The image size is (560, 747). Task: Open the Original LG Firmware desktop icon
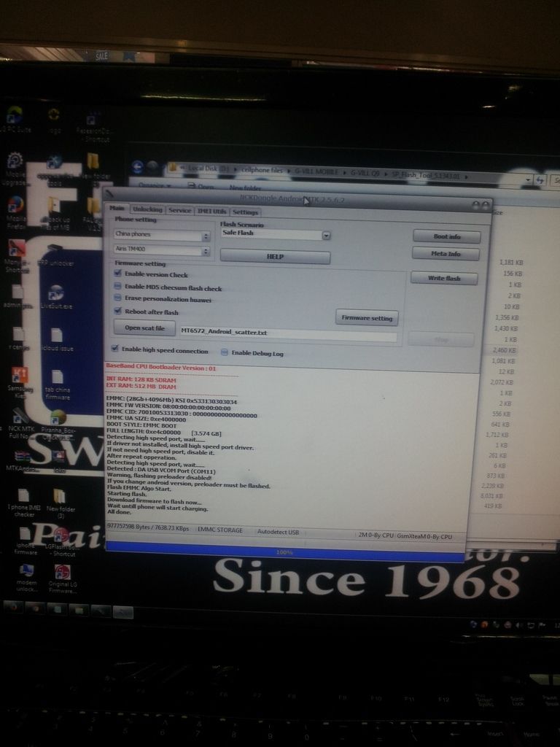pyautogui.click(x=62, y=573)
